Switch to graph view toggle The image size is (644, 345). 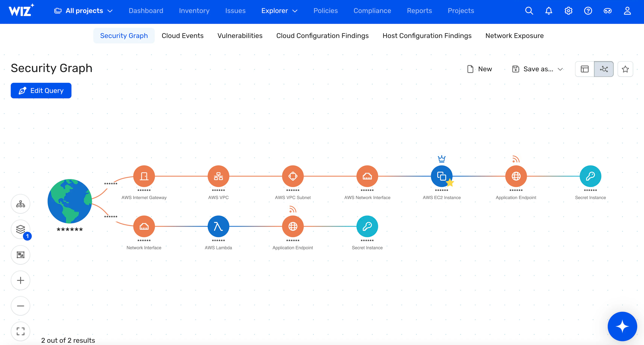(x=604, y=69)
